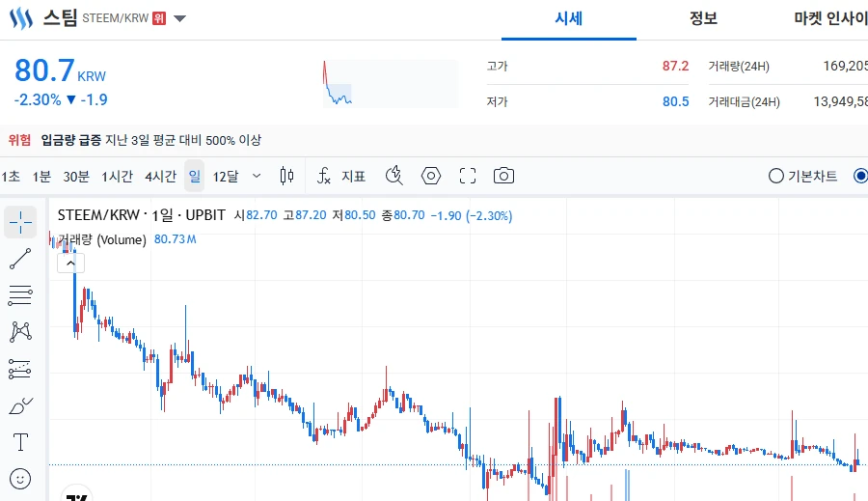This screenshot has width=868, height=501.
Task: Expand the time interval dropdown chevron
Action: click(x=257, y=177)
